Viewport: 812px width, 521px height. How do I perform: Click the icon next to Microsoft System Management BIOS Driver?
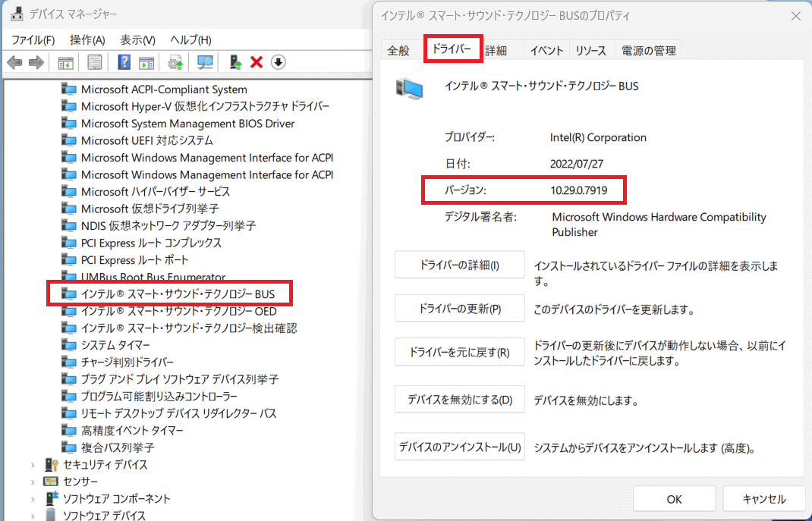(68, 124)
